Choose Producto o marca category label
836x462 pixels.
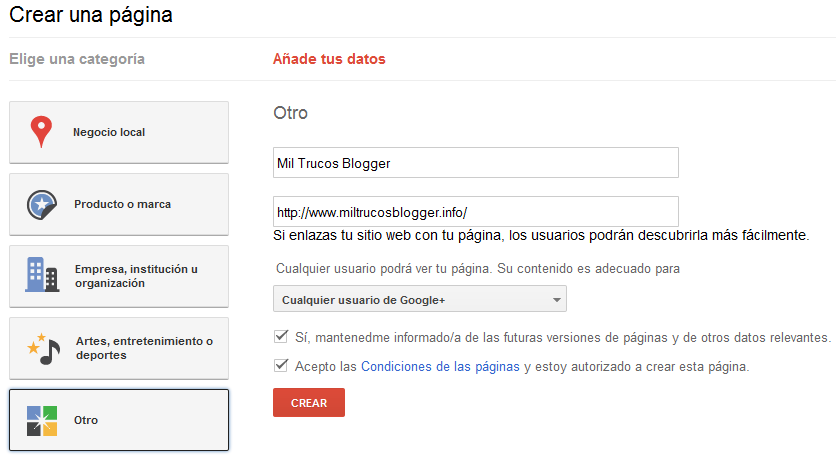122,204
